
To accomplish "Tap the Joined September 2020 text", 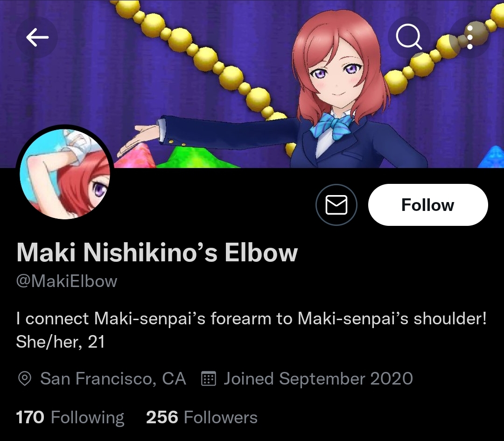I will [318, 378].
